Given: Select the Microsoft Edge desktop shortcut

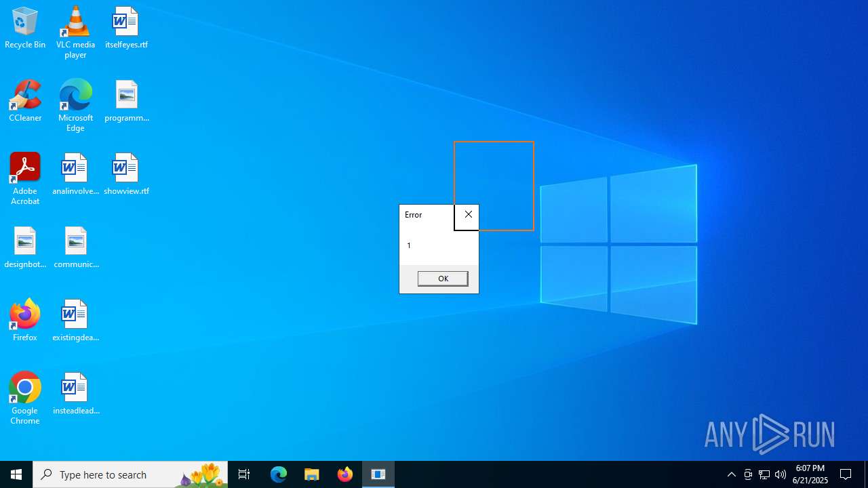Looking at the screenshot, I should coord(75,106).
